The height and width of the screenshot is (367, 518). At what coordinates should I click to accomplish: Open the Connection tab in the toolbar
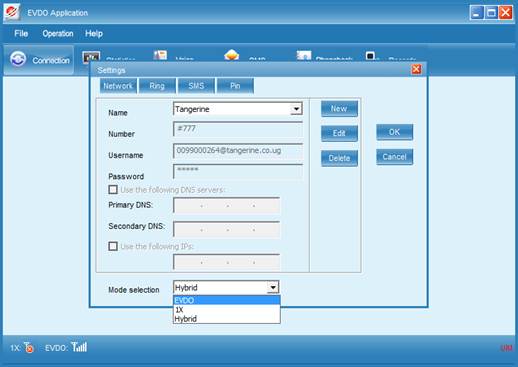coord(39,60)
